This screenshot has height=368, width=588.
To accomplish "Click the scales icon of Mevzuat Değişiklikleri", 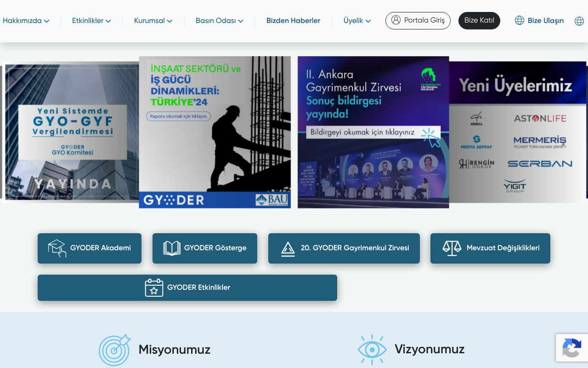I will 452,248.
